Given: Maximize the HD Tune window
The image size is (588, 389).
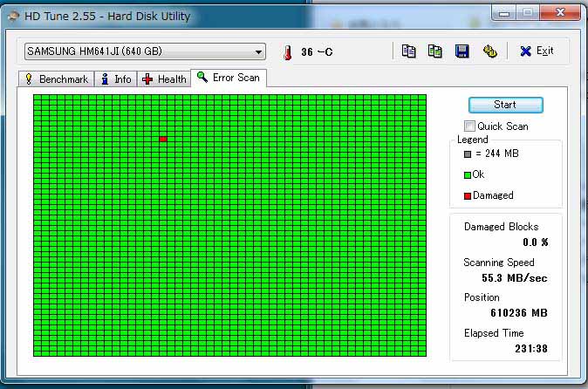Looking at the screenshot, I should [x=527, y=12].
